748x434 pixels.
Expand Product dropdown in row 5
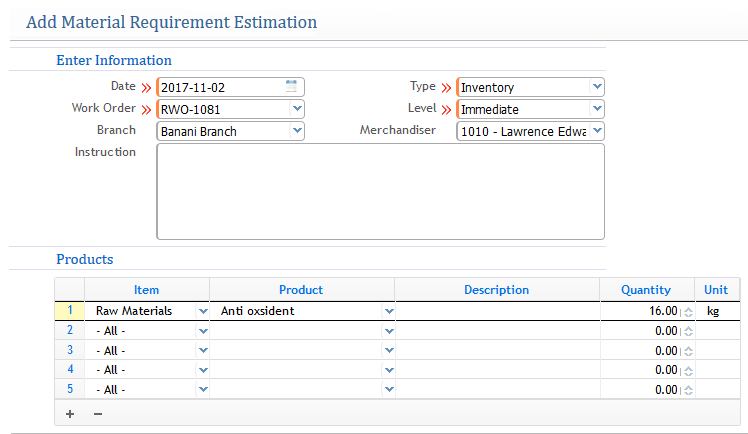pos(389,390)
